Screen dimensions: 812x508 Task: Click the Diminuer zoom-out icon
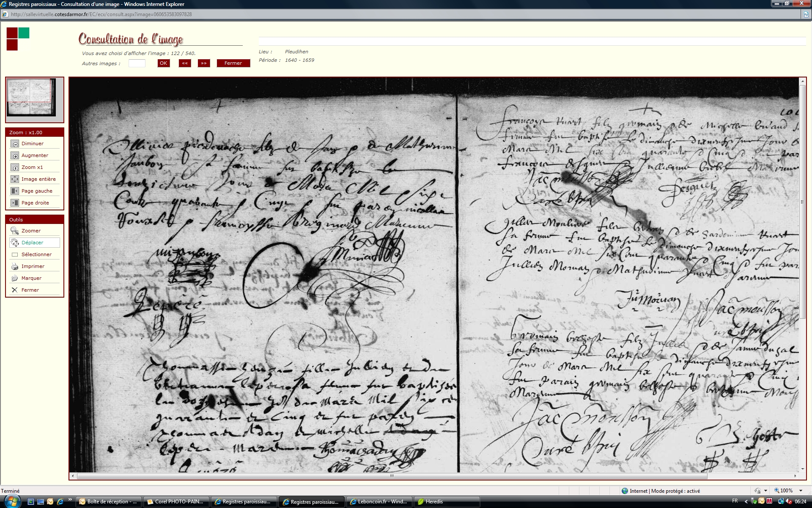pyautogui.click(x=15, y=144)
